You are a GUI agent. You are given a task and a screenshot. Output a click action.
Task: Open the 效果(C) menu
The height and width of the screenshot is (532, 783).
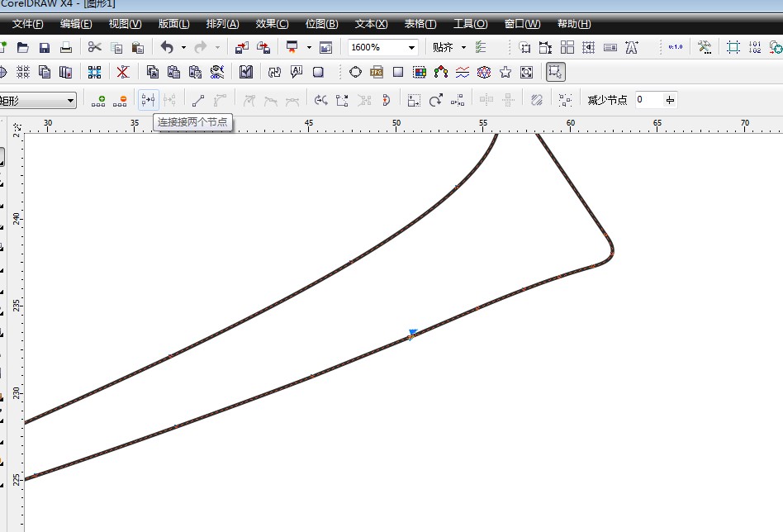(x=272, y=24)
